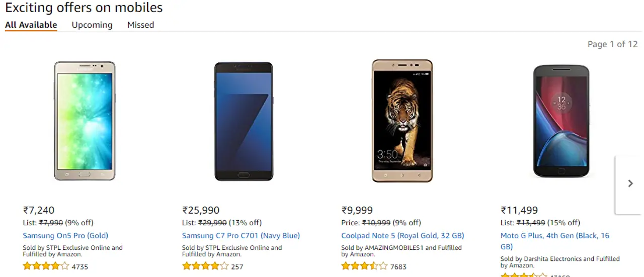Open 4735 reviews for Samsung On5 Pro

[x=80, y=267]
